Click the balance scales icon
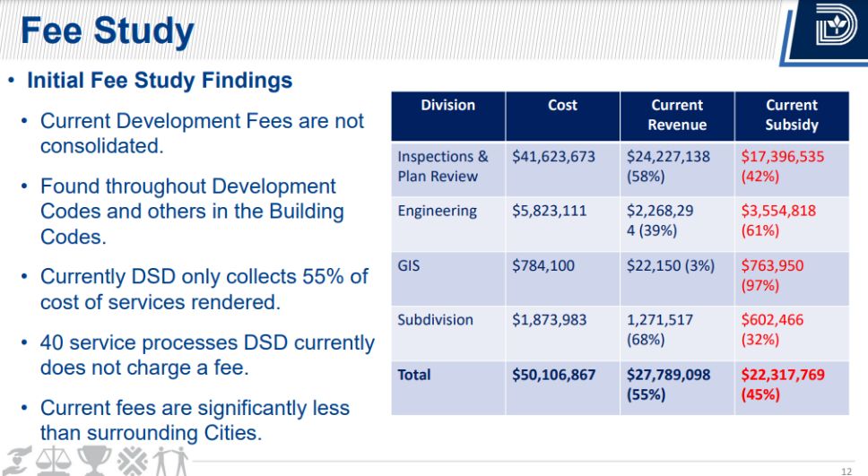 54,460
